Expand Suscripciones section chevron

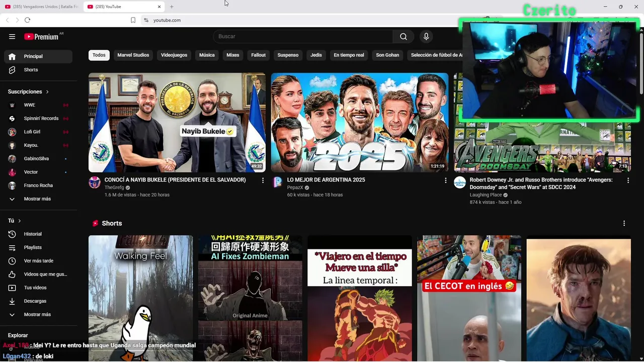(x=47, y=92)
